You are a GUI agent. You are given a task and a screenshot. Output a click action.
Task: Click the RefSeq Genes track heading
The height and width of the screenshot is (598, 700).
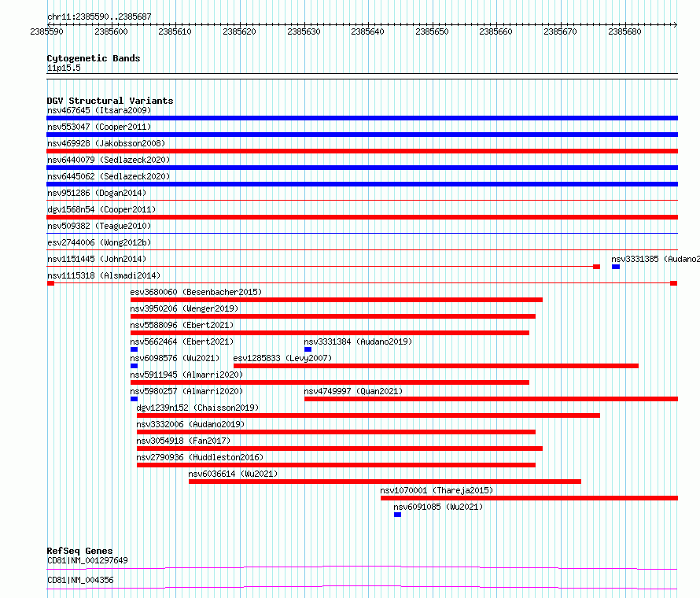pos(79,551)
